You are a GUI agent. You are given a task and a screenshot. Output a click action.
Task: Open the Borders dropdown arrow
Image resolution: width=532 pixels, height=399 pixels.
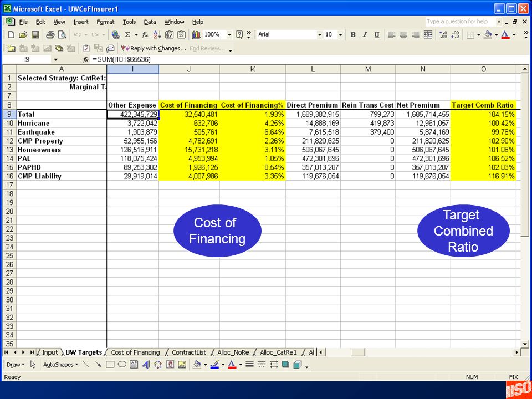(x=478, y=34)
